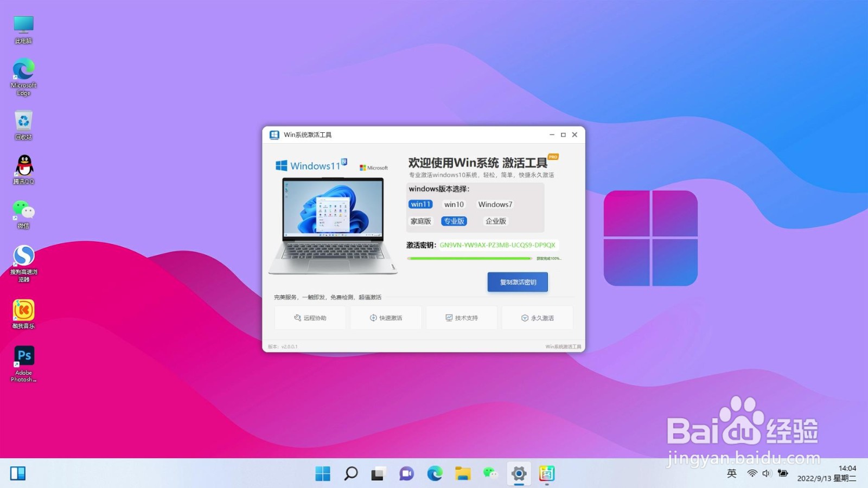Open the This PC desktop icon
Screen dimensions: 868x488
23,29
